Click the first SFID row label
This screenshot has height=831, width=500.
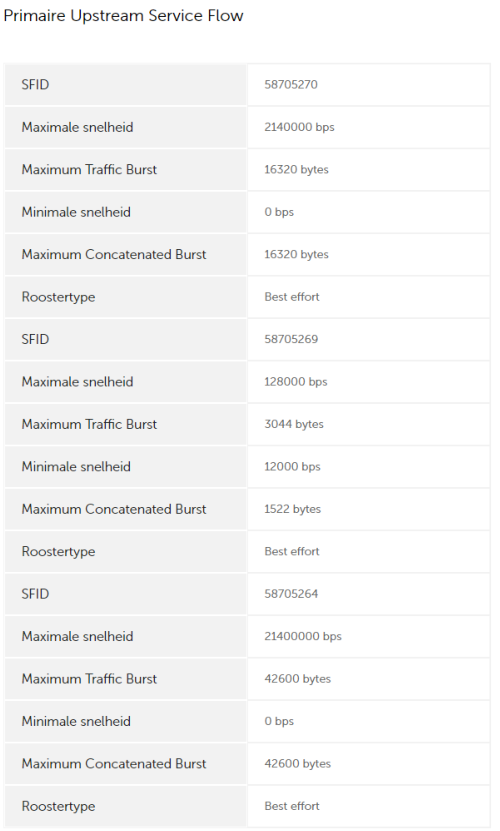35,85
